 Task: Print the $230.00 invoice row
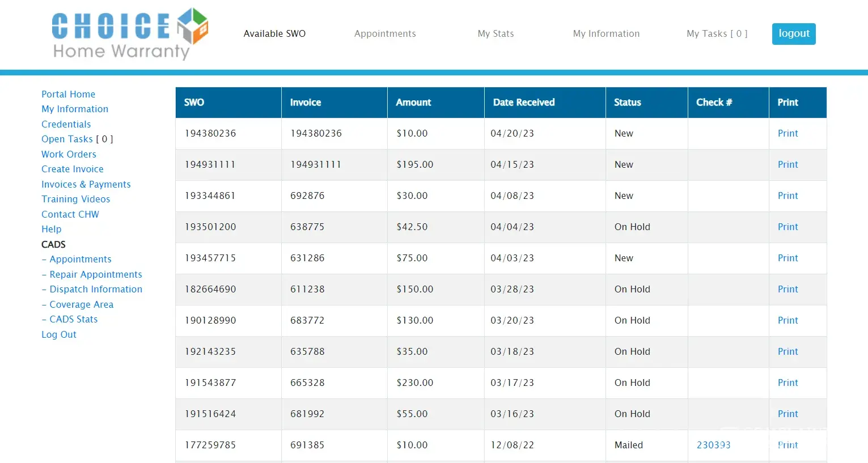click(x=787, y=383)
